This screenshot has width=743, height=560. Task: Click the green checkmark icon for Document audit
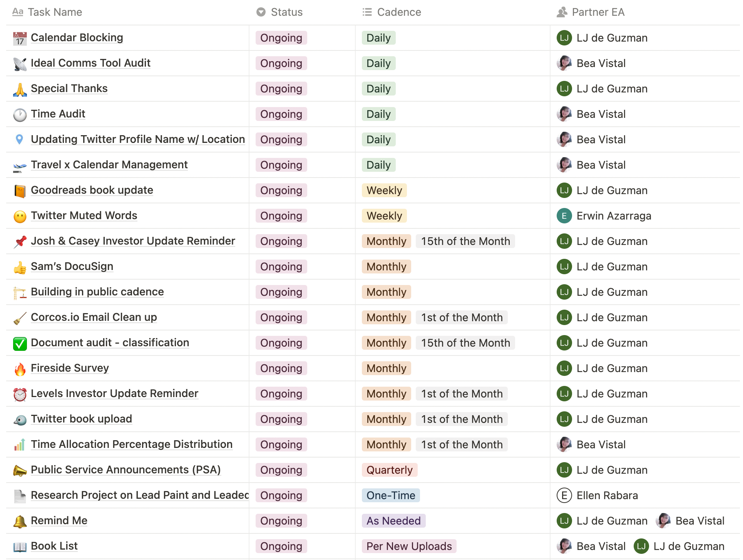pos(20,343)
